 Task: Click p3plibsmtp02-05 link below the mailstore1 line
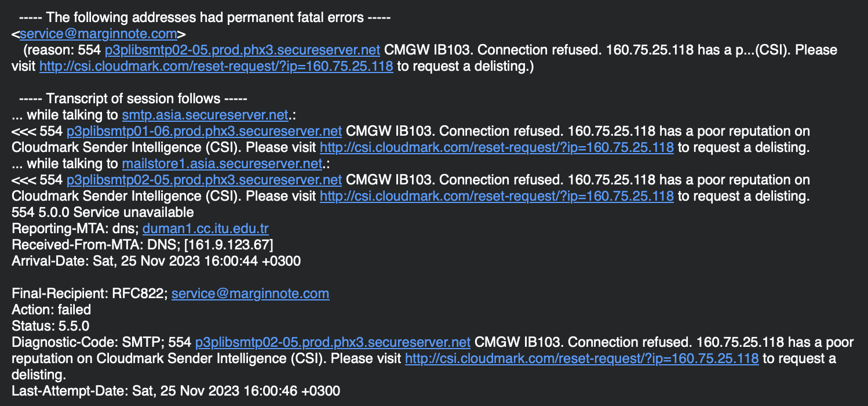(204, 180)
